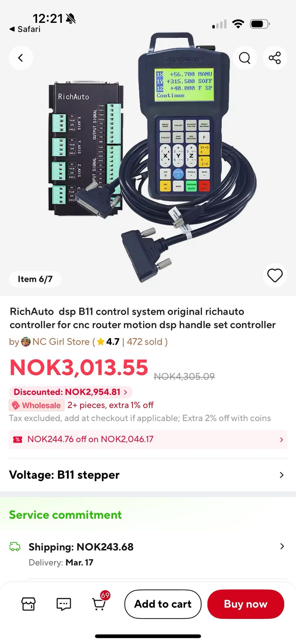
Task: Expand Voltage: B11 stepper options
Action: pyautogui.click(x=148, y=475)
